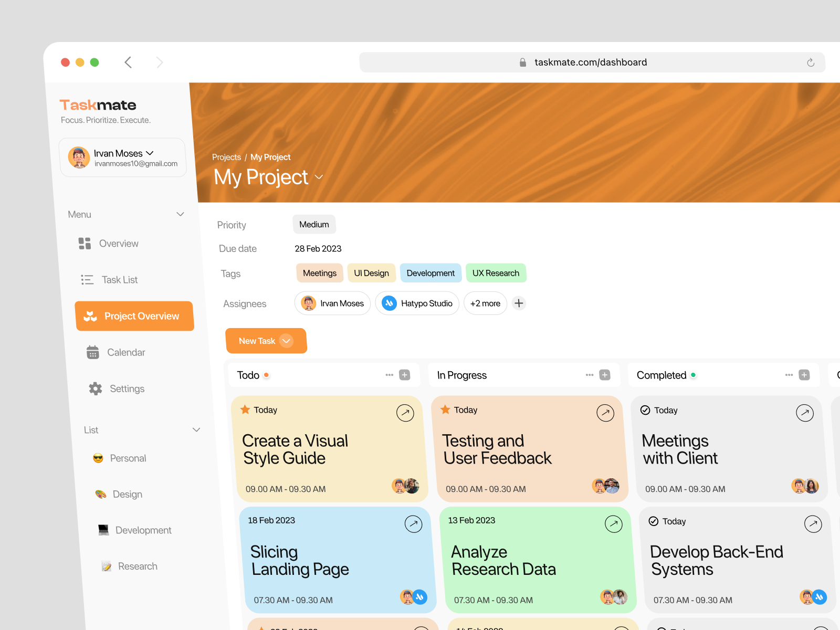Go back with the browser back arrow
The width and height of the screenshot is (840, 630).
coord(128,62)
